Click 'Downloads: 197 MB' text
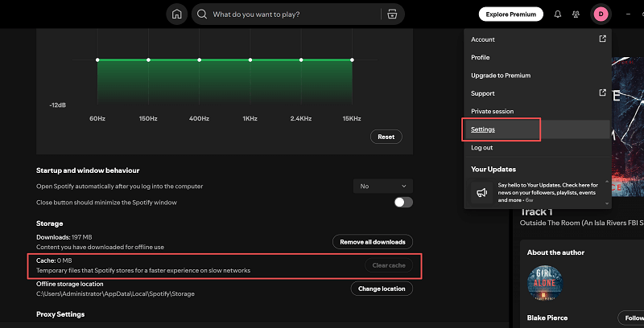 coord(64,237)
